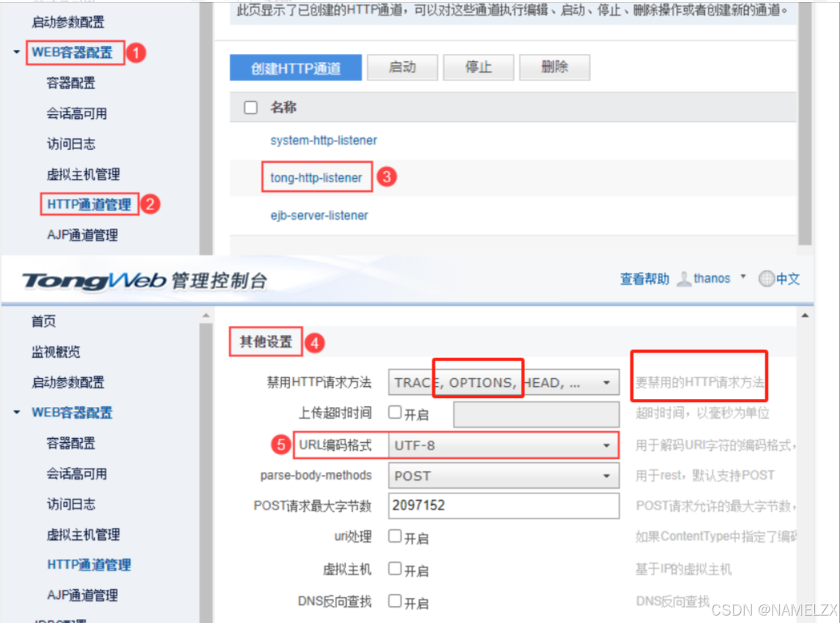This screenshot has width=840, height=623.
Task: Click the globe icon beside 中文
Action: point(766,279)
